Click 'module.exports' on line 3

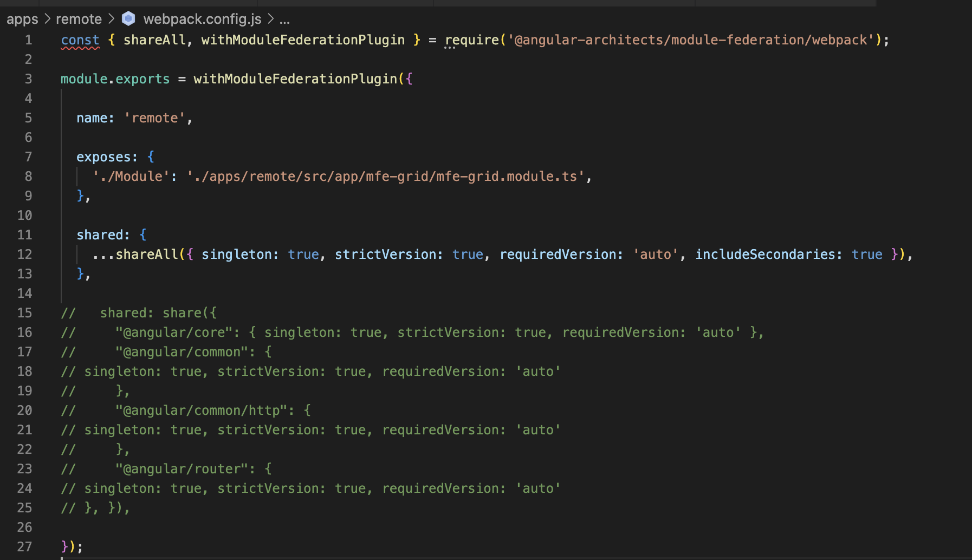(x=115, y=79)
